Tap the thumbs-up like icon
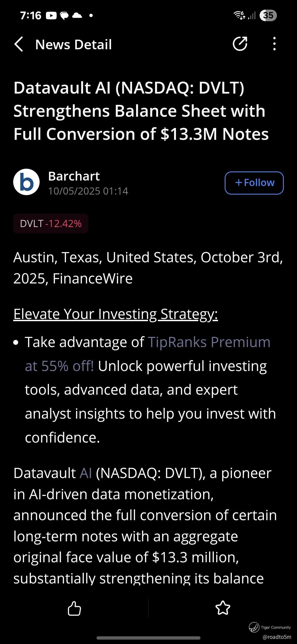This screenshot has width=297, height=644. [74, 608]
